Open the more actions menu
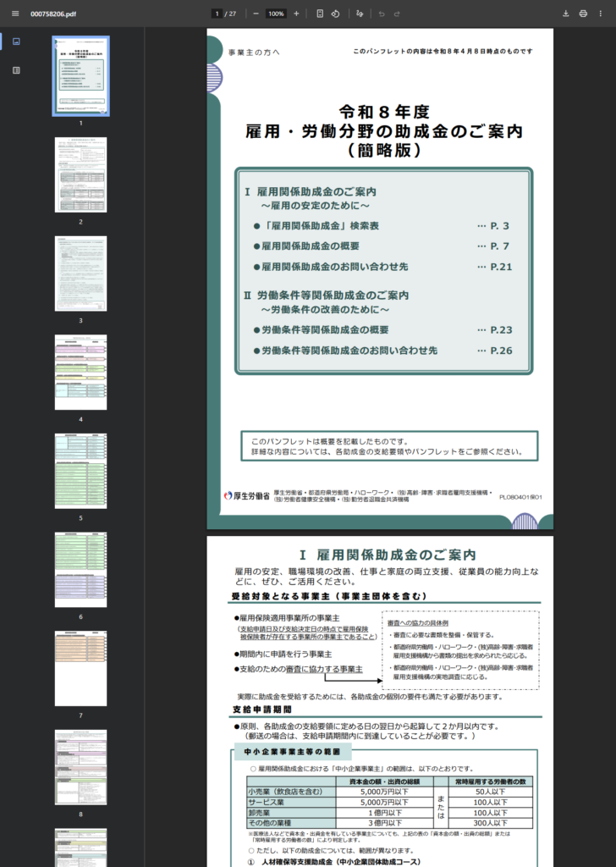Image resolution: width=616 pixels, height=867 pixels. pyautogui.click(x=601, y=14)
